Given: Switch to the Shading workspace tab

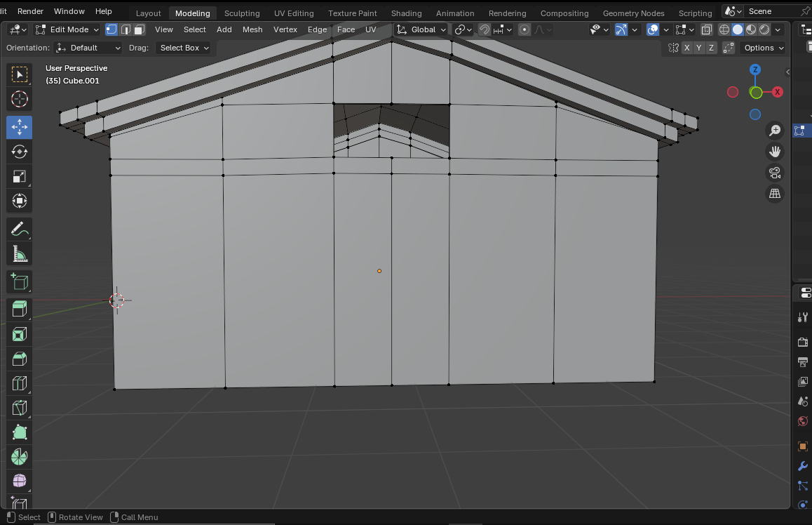Looking at the screenshot, I should [x=406, y=13].
